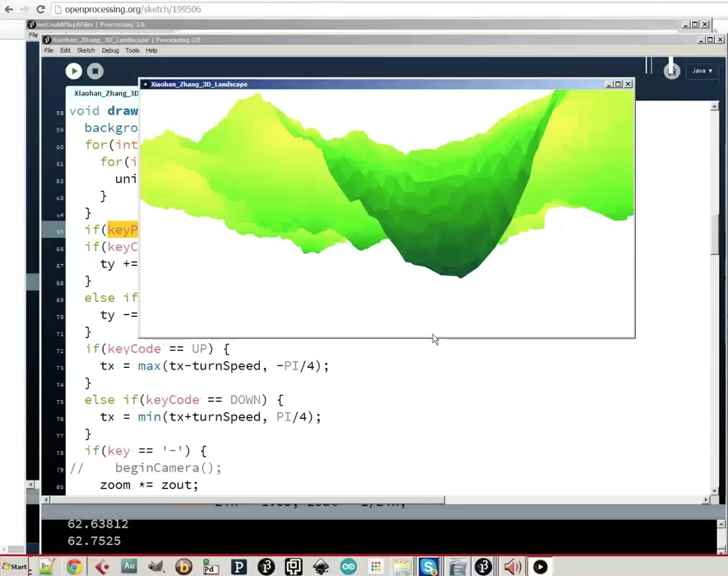Select the Xiaohan_Zhang_3D sketch tab

[x=106, y=93]
